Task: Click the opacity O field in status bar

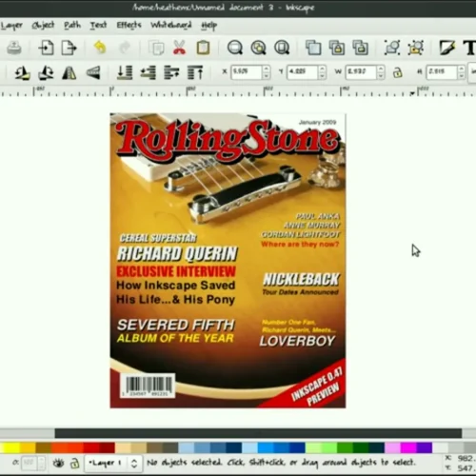Action: [29, 464]
